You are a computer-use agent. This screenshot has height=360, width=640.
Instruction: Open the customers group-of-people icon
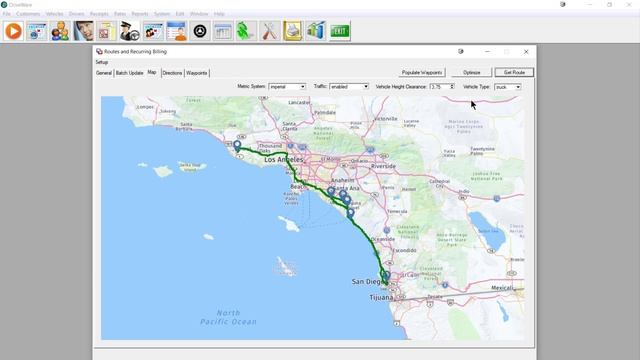[x=60, y=31]
